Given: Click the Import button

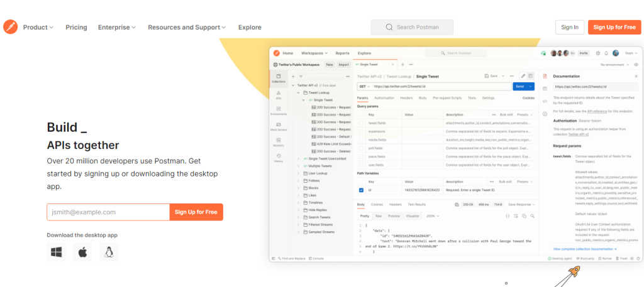Looking at the screenshot, I should [x=343, y=64].
